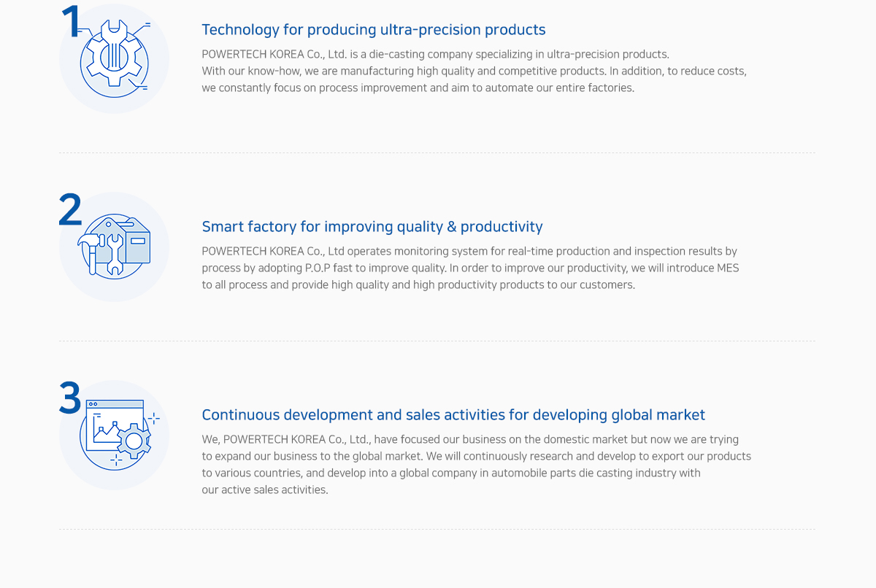Click the paragraph about die-casting company
The image size is (876, 588).
pos(474,71)
